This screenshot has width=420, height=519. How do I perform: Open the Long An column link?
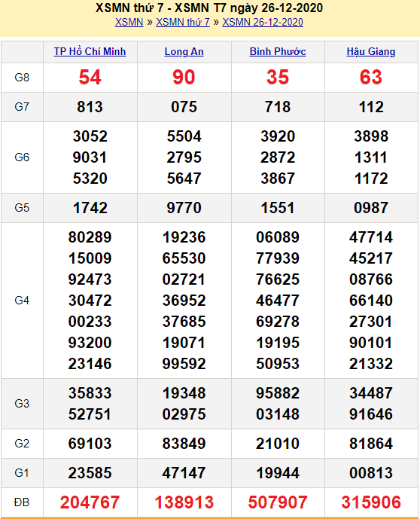pyautogui.click(x=184, y=52)
